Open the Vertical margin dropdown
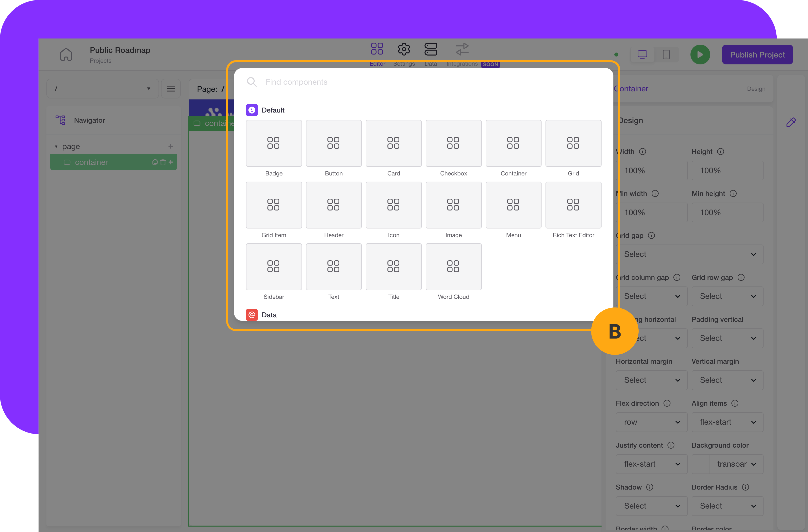Screen dimensions: 808x532 point(727,380)
